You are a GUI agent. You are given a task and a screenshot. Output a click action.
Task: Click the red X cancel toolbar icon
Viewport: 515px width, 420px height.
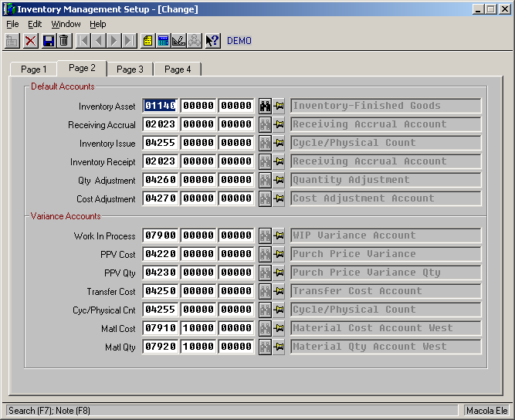[x=31, y=41]
